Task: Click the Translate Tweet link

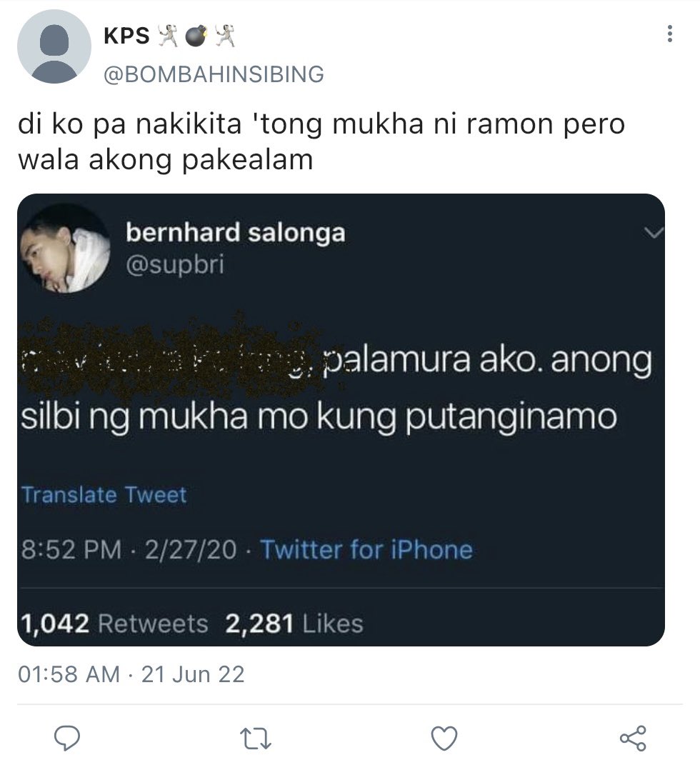Action: point(104,494)
